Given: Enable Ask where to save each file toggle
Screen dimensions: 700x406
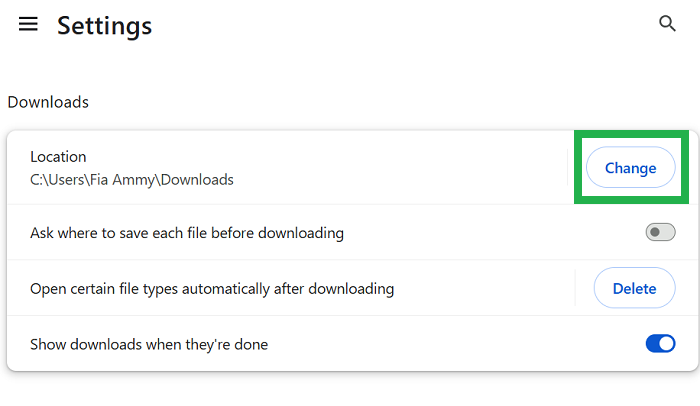Looking at the screenshot, I should point(660,233).
